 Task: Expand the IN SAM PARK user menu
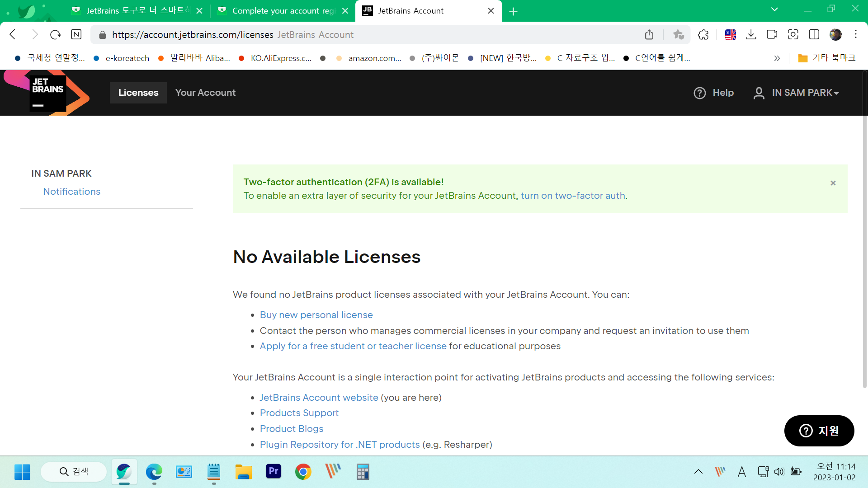[805, 93]
